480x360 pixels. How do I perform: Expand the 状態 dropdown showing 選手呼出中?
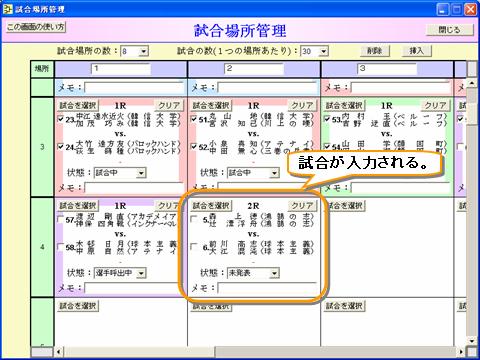point(141,273)
